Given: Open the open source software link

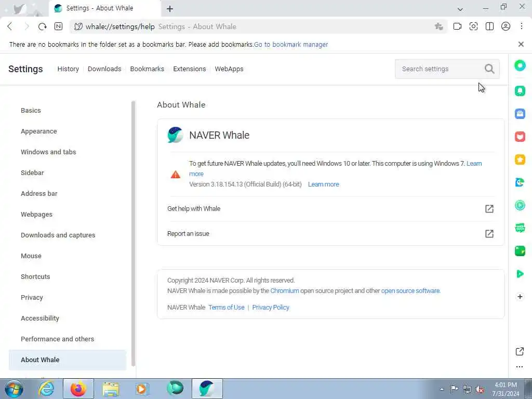Looking at the screenshot, I should [410, 291].
